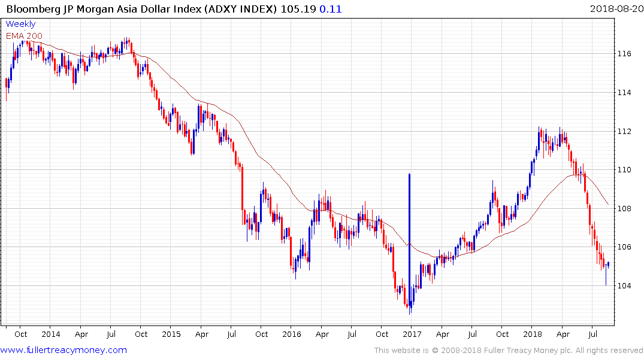Click the chart date '2018-08-20'
644x359 pixels.
pyautogui.click(x=616, y=8)
